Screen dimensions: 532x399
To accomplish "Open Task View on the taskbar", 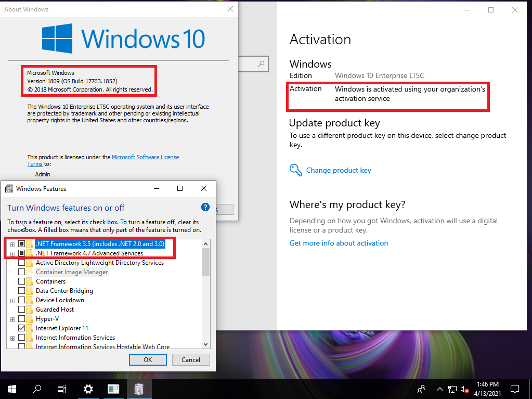I will pyautogui.click(x=62, y=389).
